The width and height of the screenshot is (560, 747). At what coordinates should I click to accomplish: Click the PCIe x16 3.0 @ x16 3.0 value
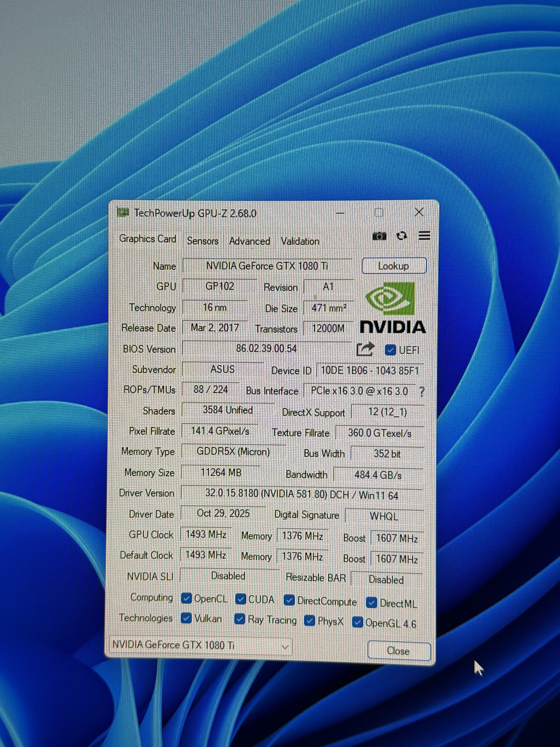[x=359, y=391]
